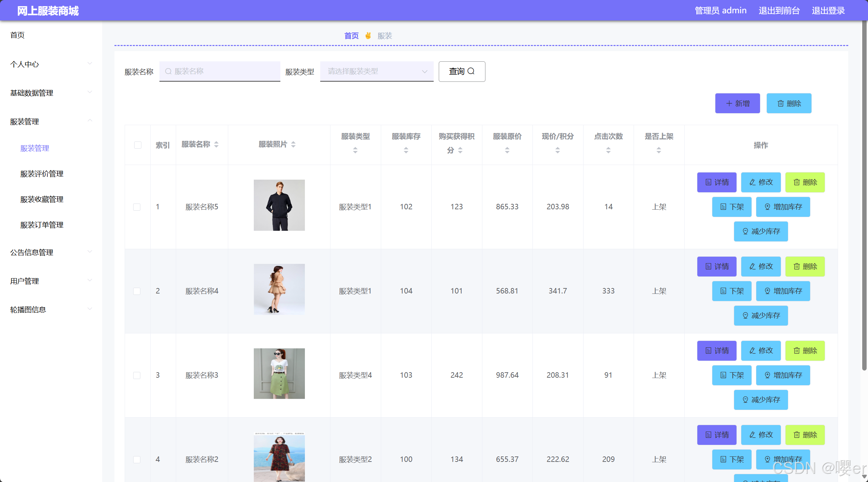Click the 退出到前台 link in top bar
868x482 pixels.
779,10
